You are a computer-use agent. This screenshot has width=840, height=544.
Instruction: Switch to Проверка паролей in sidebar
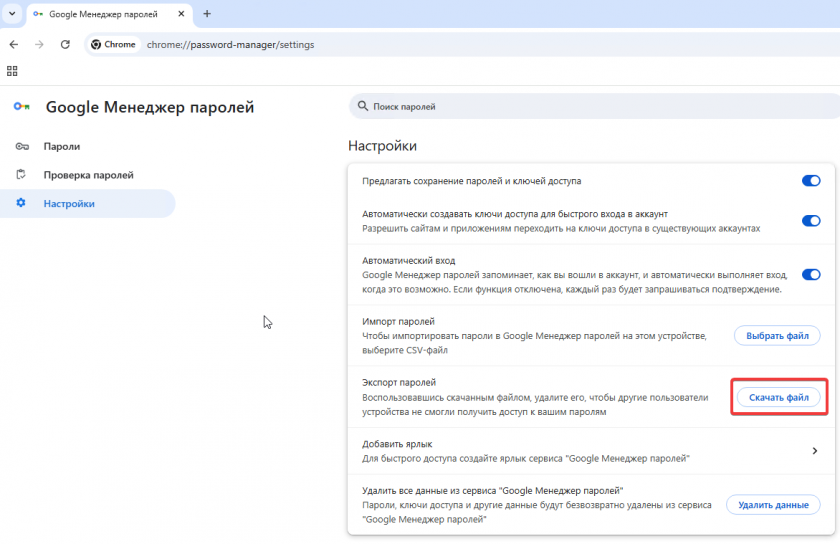pos(88,175)
